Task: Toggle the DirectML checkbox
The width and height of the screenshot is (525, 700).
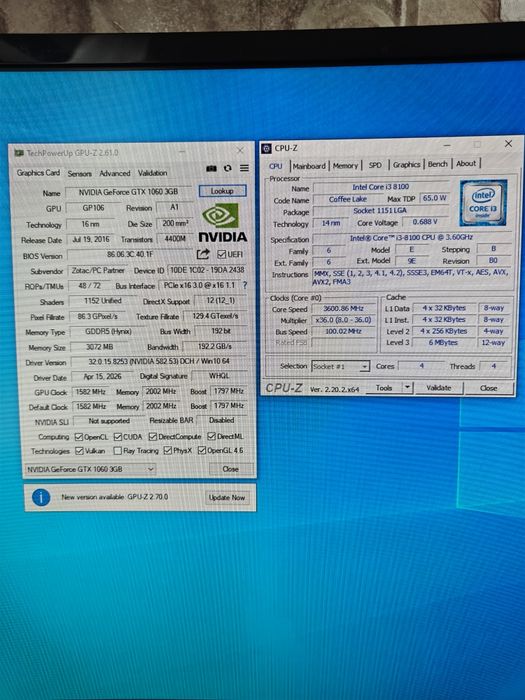Action: [x=212, y=436]
